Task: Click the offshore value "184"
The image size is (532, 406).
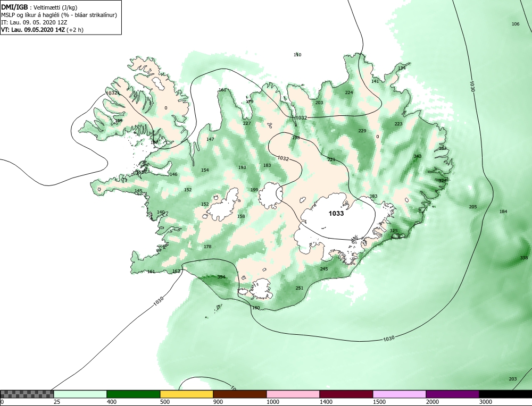Action: 503,212
